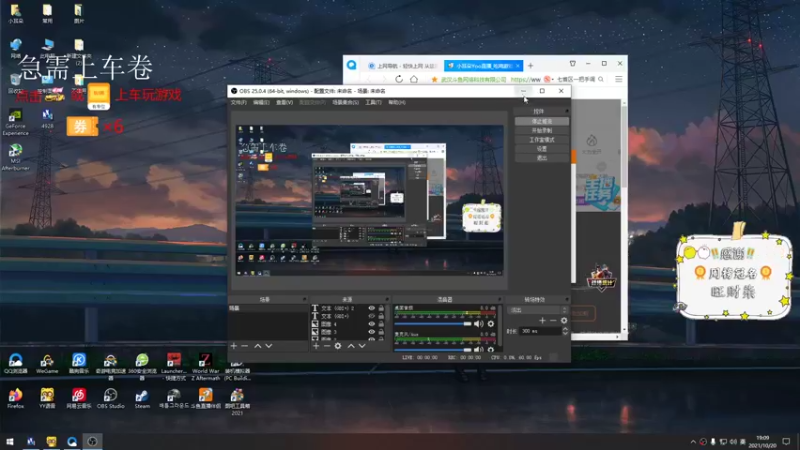Click Exit button in Controls
The width and height of the screenshot is (800, 450).
(x=542, y=158)
